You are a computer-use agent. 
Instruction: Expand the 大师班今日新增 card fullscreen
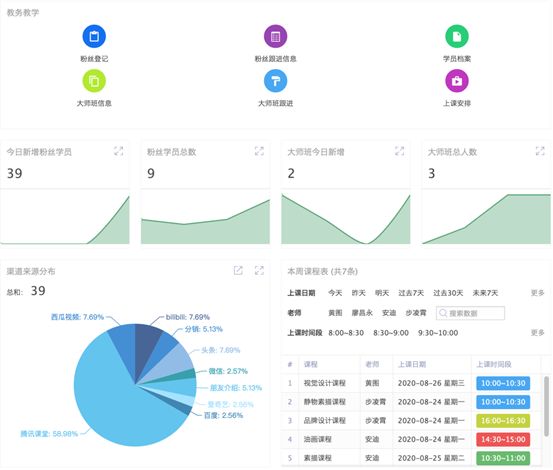click(x=400, y=151)
